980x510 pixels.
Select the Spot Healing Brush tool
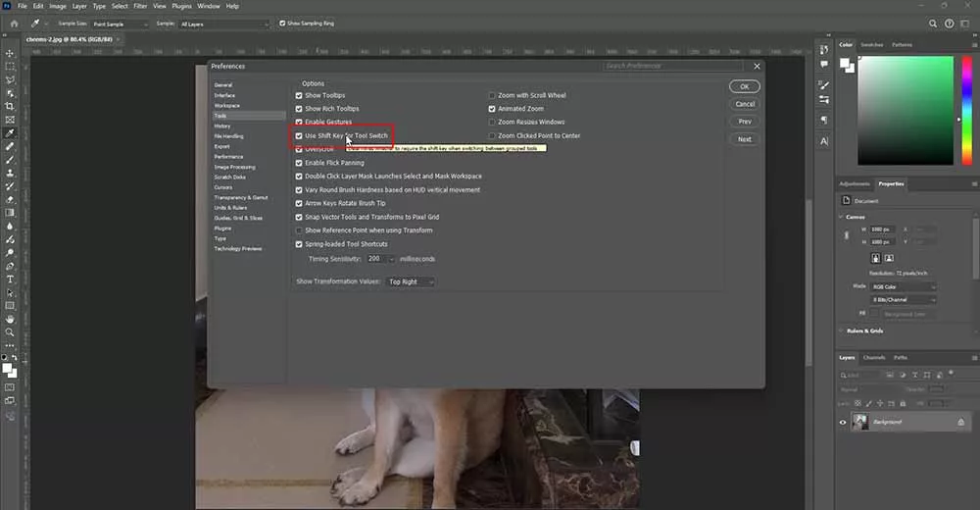coord(10,146)
